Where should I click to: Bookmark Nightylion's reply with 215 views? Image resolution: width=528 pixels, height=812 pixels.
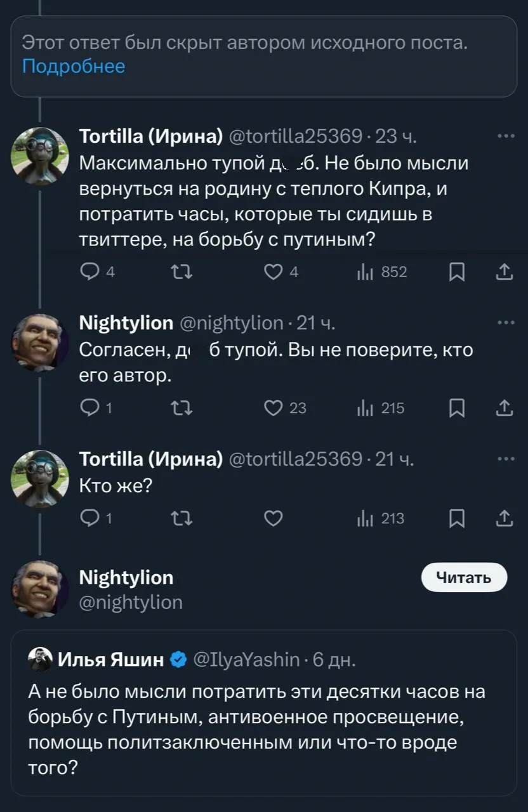(x=456, y=408)
